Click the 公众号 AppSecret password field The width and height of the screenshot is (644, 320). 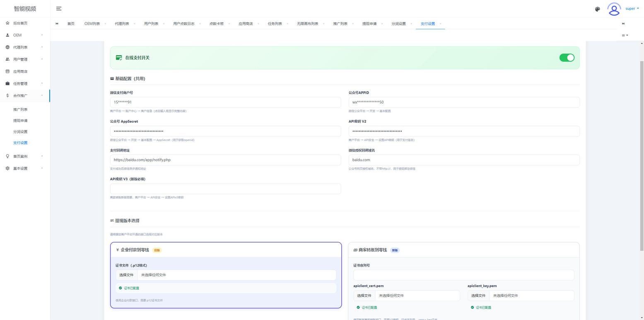click(225, 131)
